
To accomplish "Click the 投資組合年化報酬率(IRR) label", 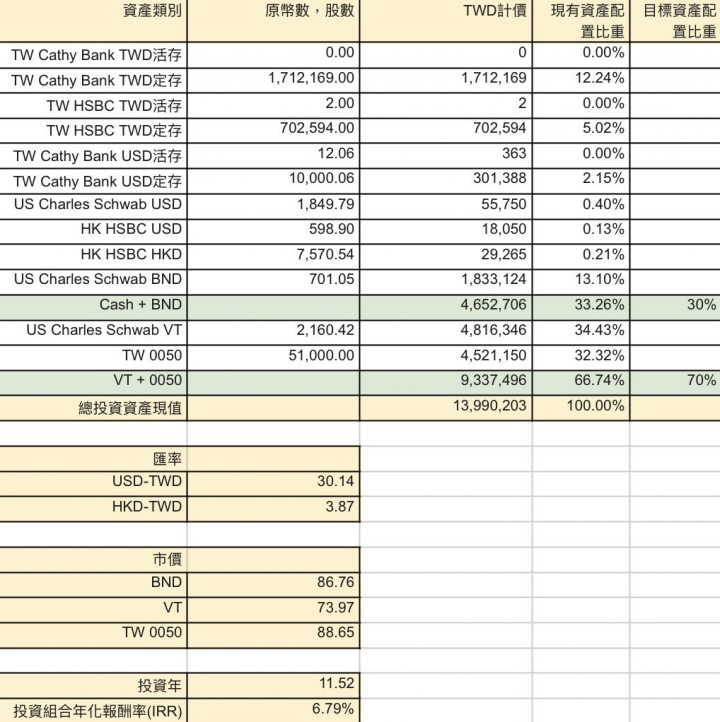I will click(x=98, y=711).
